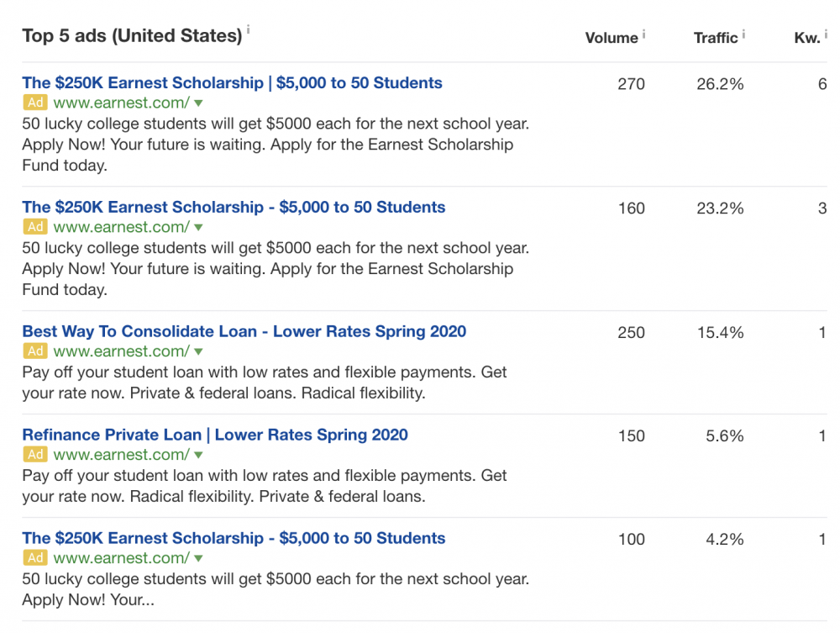The image size is (840, 633).
Task: Expand URL dropdown arrow for the 270-volume ad
Action: pos(198,103)
